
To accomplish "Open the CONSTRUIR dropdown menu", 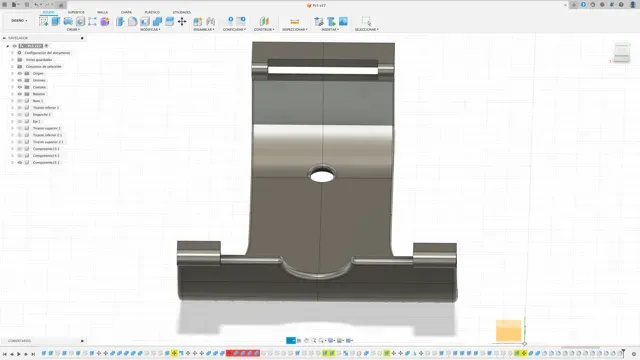I will click(264, 30).
